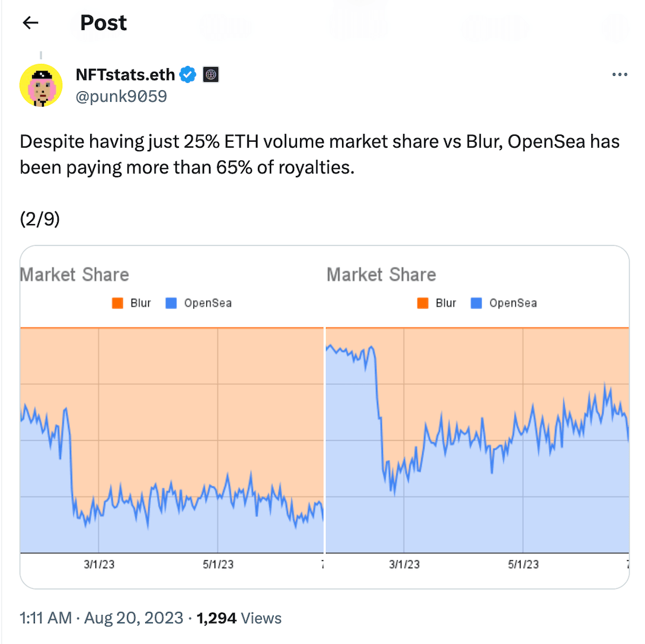Click the NFTstats.eth display name
645x644 pixels.
tap(126, 75)
